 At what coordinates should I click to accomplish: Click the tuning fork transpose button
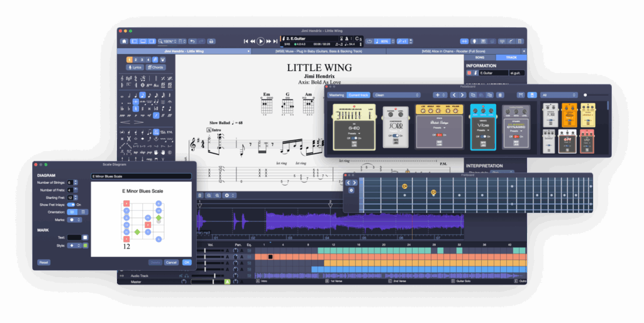click(x=402, y=42)
